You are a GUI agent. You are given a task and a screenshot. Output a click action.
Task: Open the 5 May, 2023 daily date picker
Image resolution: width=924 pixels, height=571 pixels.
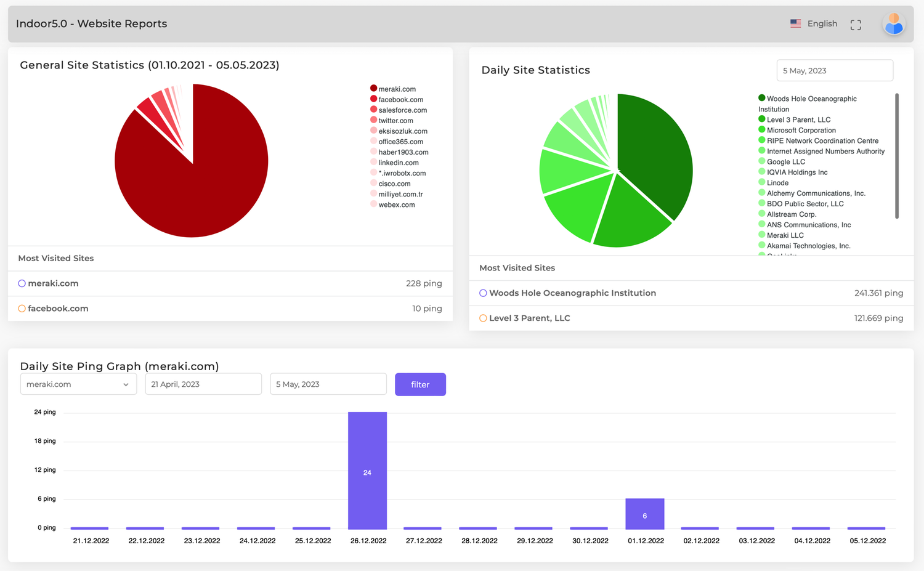click(x=834, y=71)
